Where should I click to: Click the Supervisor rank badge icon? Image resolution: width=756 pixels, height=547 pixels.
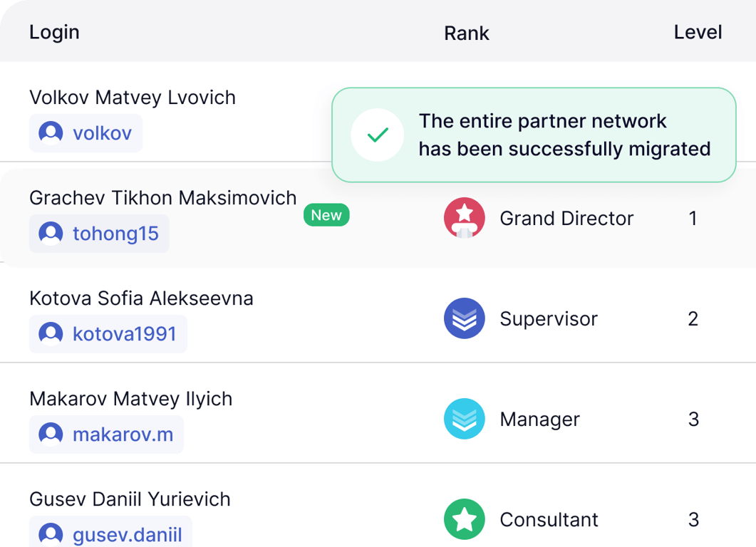point(465,318)
